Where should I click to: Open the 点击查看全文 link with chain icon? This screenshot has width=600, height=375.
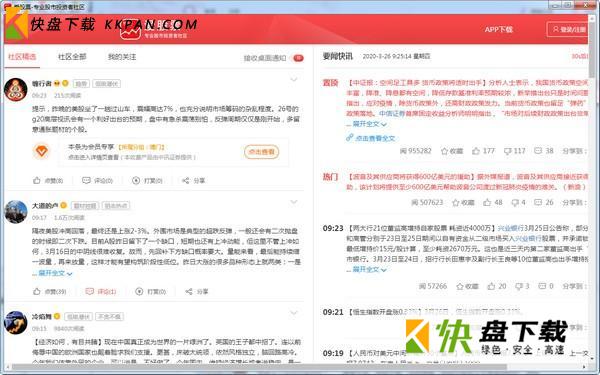pyautogui.click(x=370, y=138)
